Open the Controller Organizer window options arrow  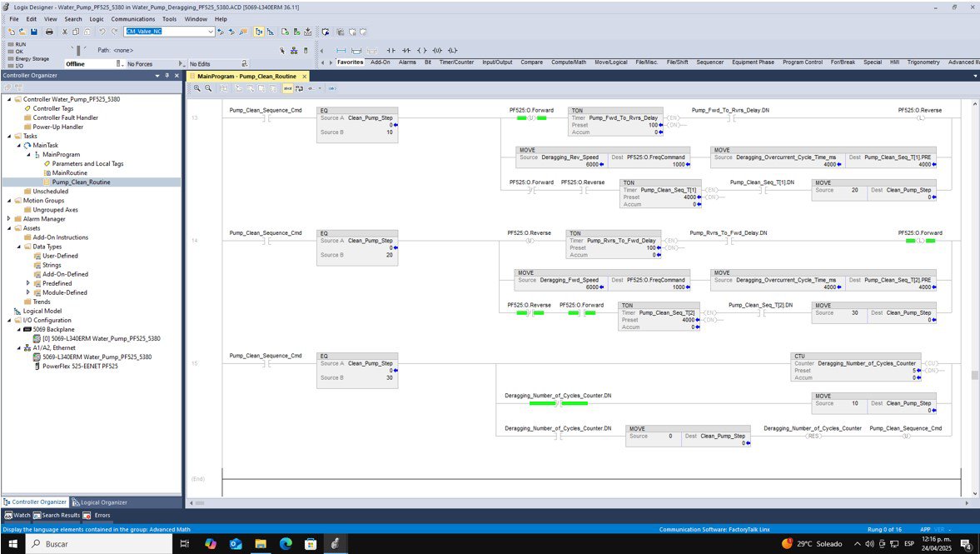pyautogui.click(x=157, y=76)
